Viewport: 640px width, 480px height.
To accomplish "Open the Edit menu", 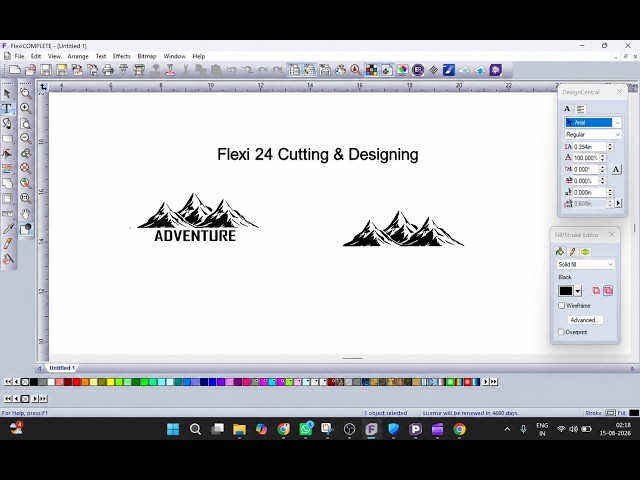I will (x=36, y=56).
